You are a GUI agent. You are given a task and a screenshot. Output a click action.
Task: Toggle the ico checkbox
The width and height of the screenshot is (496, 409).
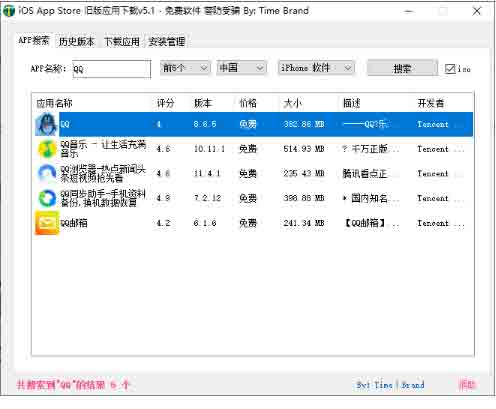click(450, 69)
